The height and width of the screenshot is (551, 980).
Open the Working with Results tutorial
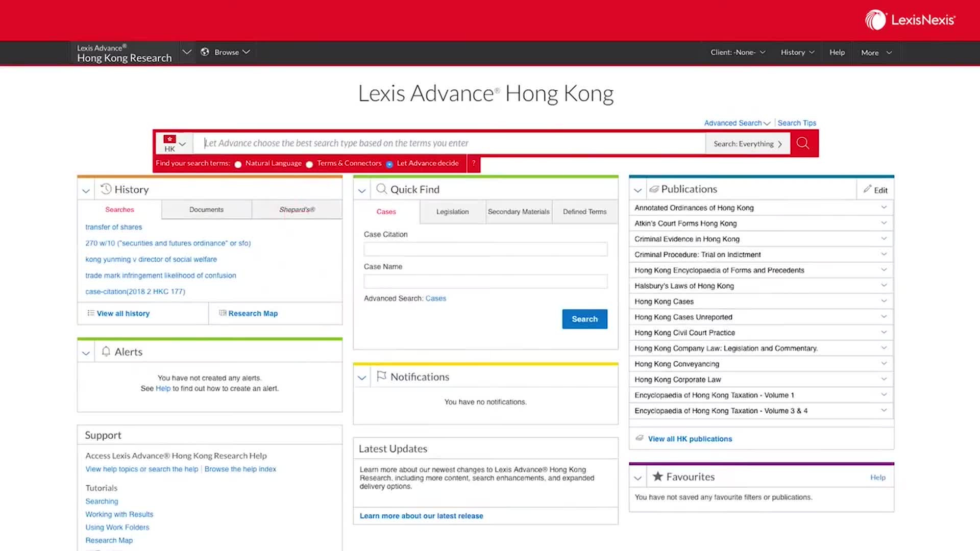pyautogui.click(x=119, y=514)
